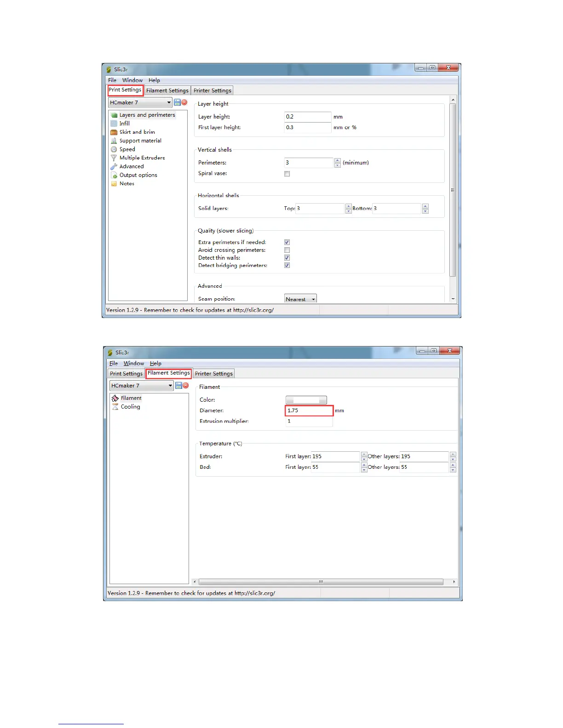Toggle Detect thin walls checkbox
563x728 pixels.
[x=287, y=258]
